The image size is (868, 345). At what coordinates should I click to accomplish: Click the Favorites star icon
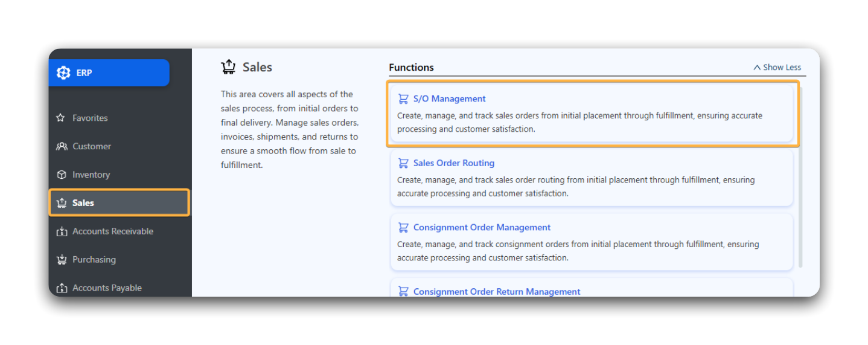click(61, 118)
